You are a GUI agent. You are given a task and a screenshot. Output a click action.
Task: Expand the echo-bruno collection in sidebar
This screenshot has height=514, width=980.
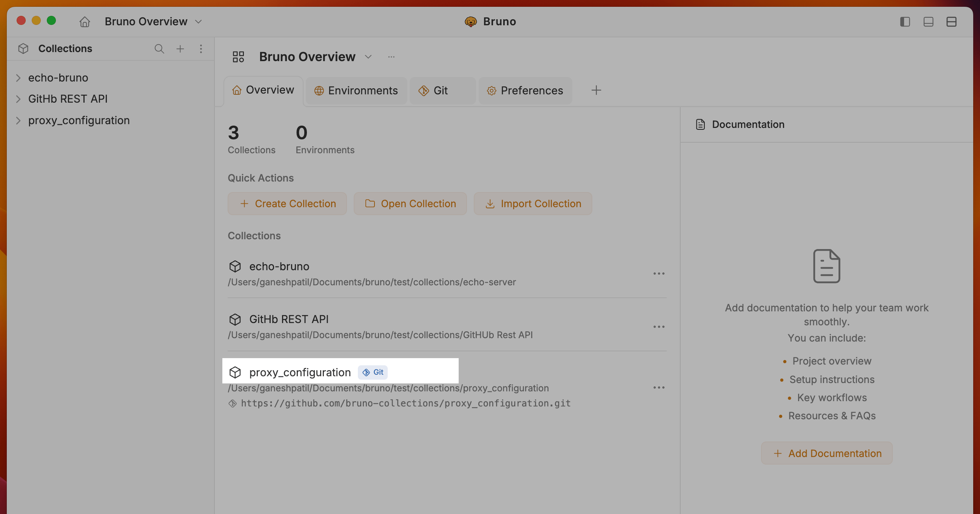(18, 78)
